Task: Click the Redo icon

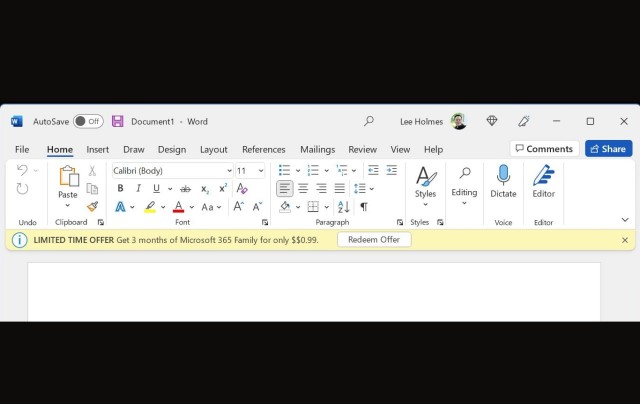Action: click(22, 189)
